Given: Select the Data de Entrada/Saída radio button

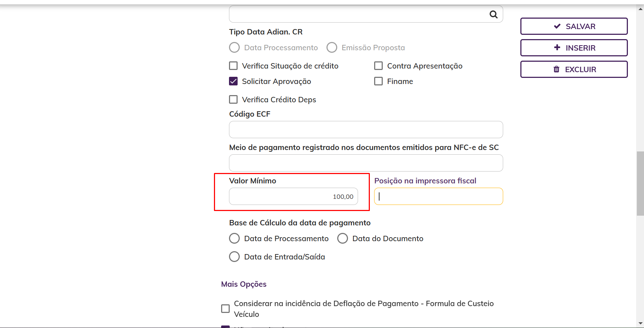Looking at the screenshot, I should click(234, 257).
